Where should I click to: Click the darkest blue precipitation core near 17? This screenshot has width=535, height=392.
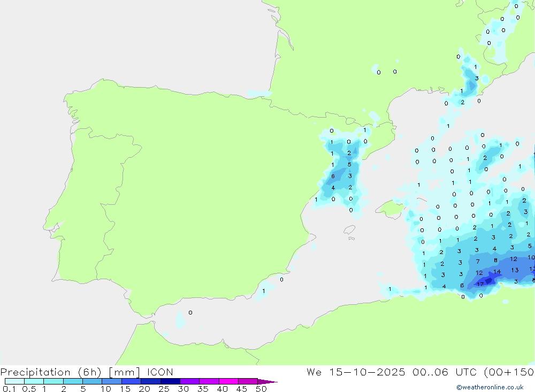[x=490, y=280]
